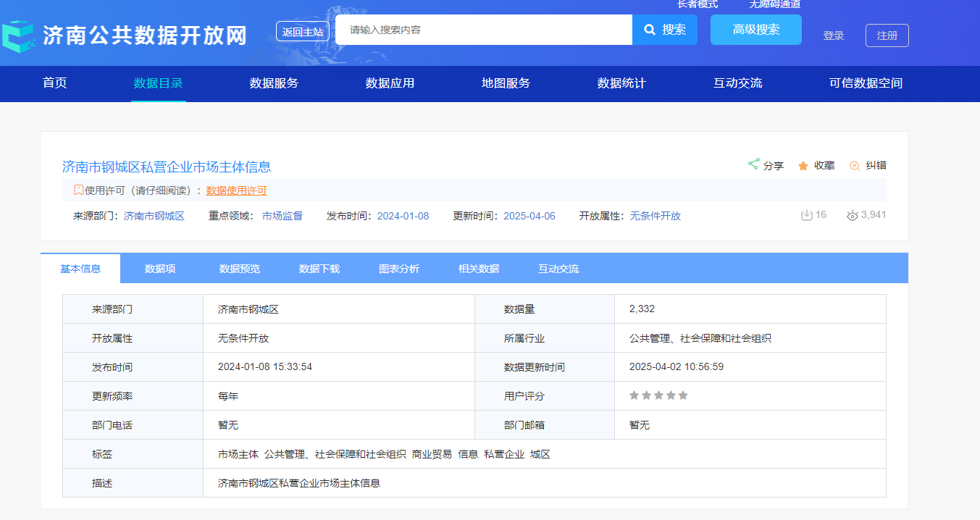The width and height of the screenshot is (980, 520).
Task: Click the 私营企业 tag
Action: [504, 454]
